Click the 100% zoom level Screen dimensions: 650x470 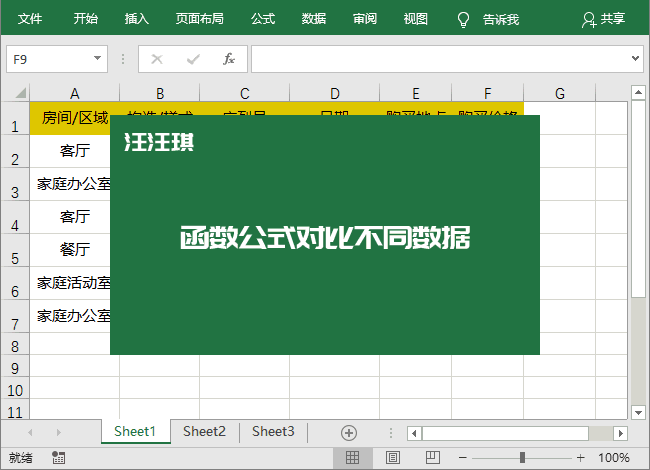614,458
